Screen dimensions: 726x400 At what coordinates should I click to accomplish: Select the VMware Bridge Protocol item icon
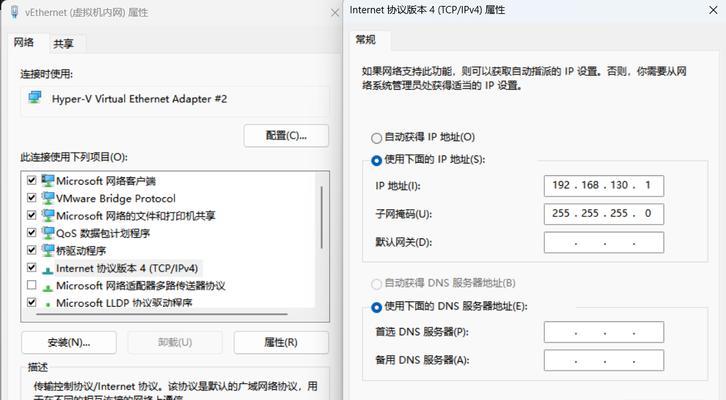48,198
